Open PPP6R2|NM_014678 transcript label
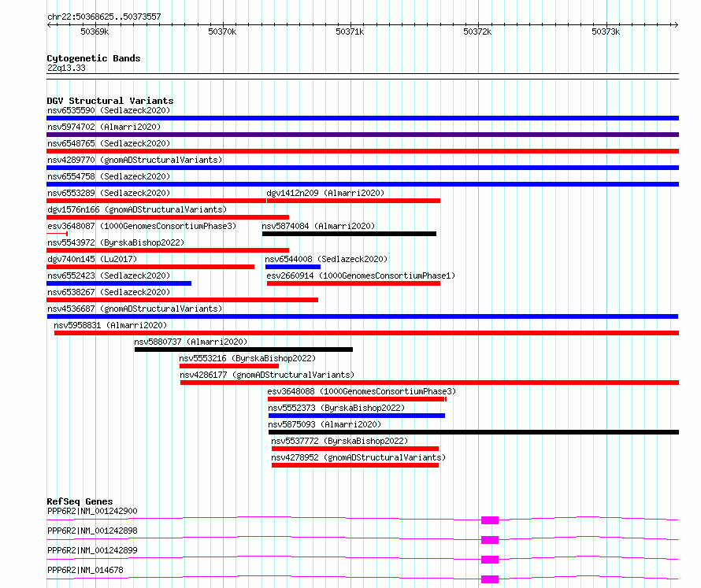 85,570
